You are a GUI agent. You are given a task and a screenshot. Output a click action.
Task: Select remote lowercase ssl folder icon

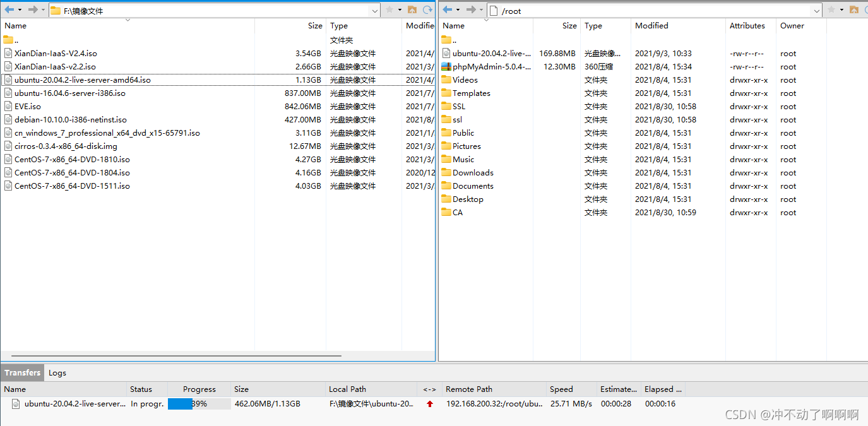[x=446, y=119]
